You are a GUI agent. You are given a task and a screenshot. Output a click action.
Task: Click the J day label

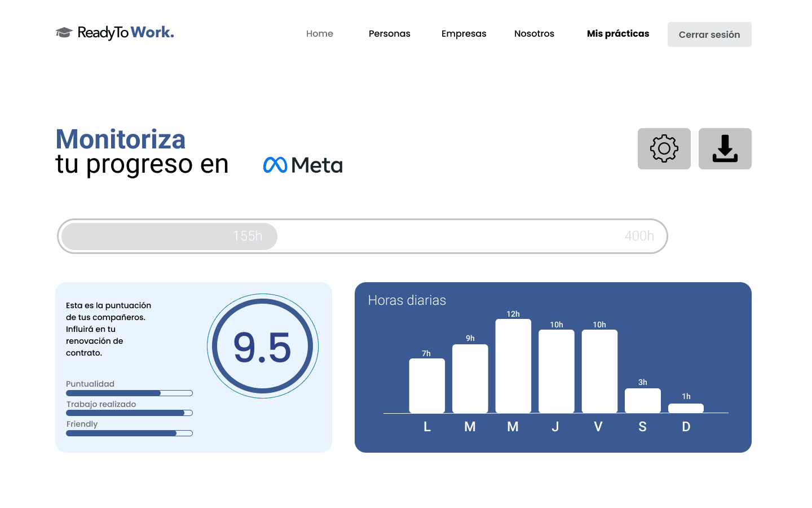pos(555,427)
